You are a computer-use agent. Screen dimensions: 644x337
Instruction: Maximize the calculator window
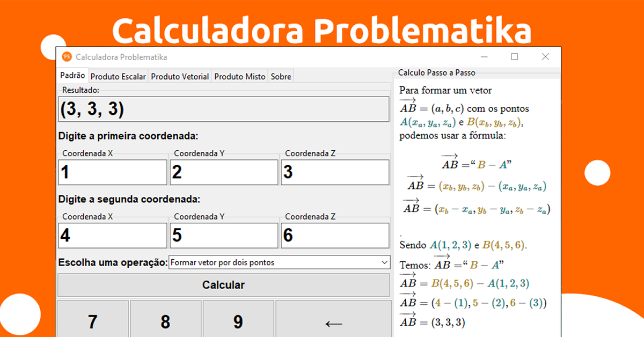click(x=514, y=57)
